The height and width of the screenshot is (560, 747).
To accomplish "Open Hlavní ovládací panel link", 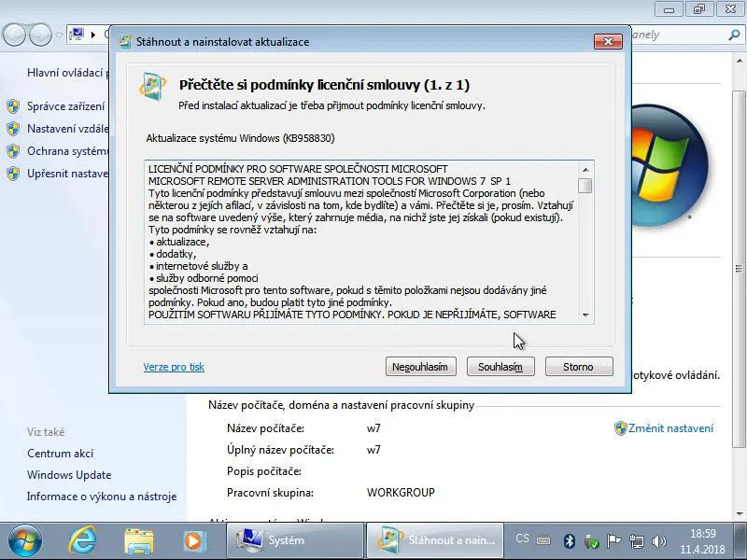I will pos(67,73).
